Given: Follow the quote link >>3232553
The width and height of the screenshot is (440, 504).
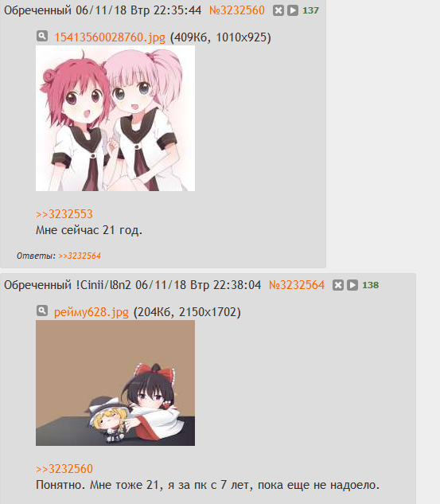Looking at the screenshot, I should coord(64,214).
